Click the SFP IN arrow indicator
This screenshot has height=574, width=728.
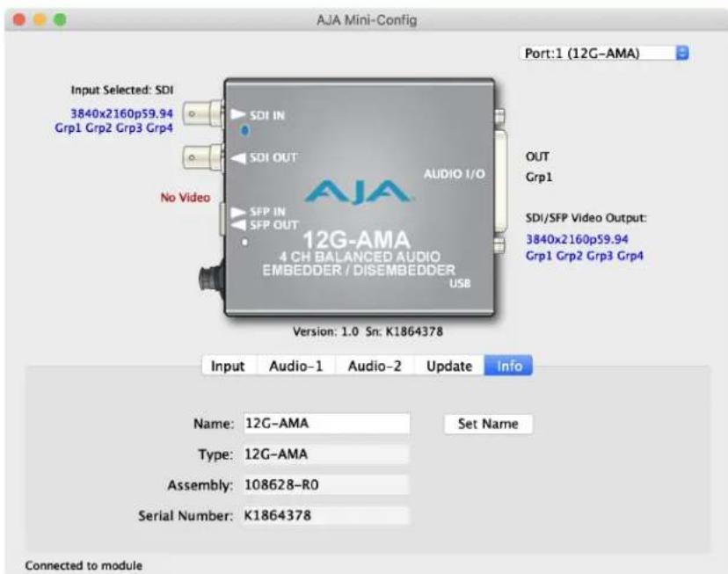click(237, 212)
